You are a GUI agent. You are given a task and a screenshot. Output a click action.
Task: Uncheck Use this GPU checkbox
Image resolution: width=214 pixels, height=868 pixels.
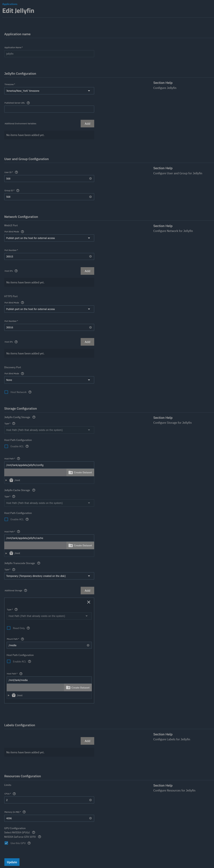tap(6, 843)
